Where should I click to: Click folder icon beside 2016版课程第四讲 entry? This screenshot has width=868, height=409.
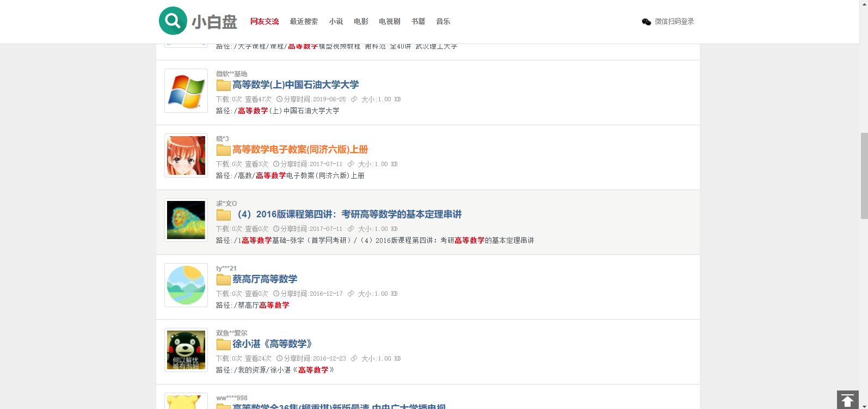point(223,215)
